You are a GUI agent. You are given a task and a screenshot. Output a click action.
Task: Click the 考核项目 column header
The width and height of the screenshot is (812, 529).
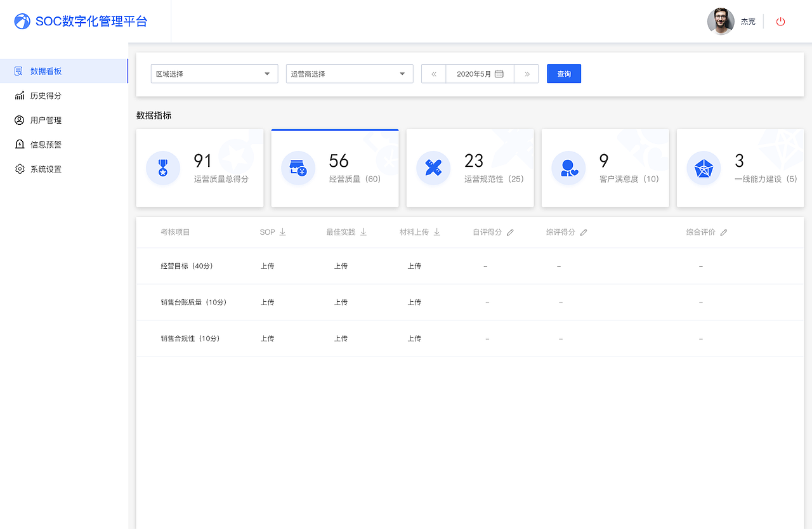(175, 232)
